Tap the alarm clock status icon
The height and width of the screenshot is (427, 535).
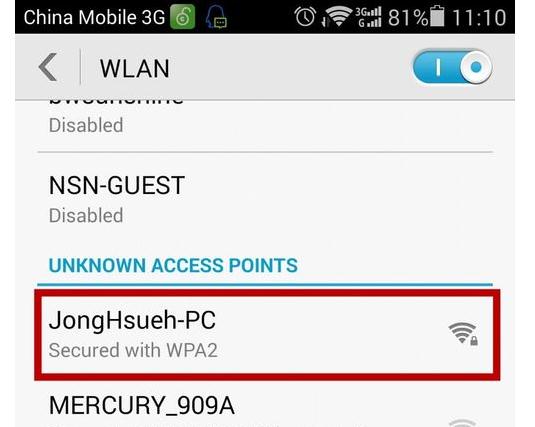click(305, 17)
